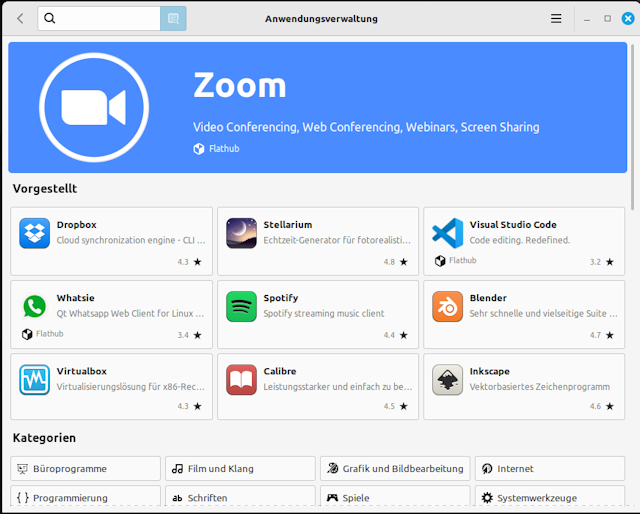
Task: Open the Blender app icon
Action: point(448,307)
